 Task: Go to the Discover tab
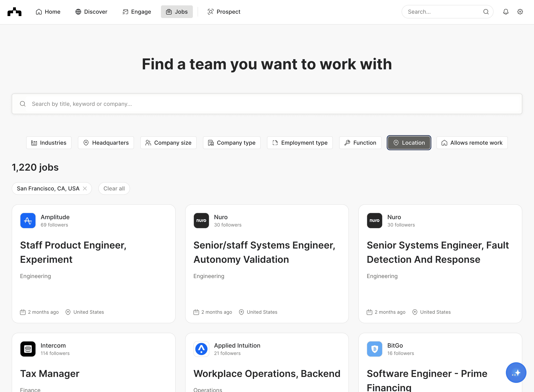[91, 12]
